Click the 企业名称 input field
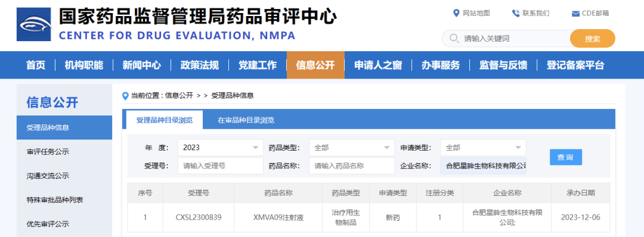The height and width of the screenshot is (237, 644). point(484,166)
